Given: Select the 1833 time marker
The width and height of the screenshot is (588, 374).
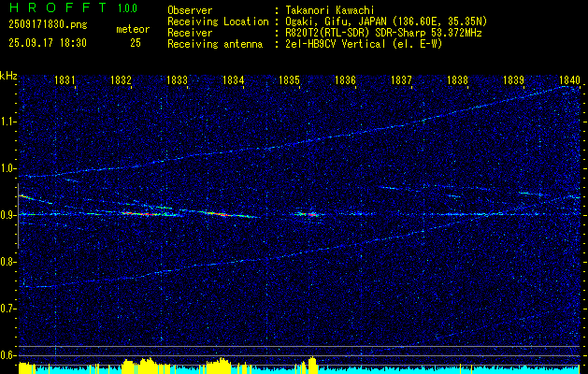Looking at the screenshot, I should click(177, 79).
